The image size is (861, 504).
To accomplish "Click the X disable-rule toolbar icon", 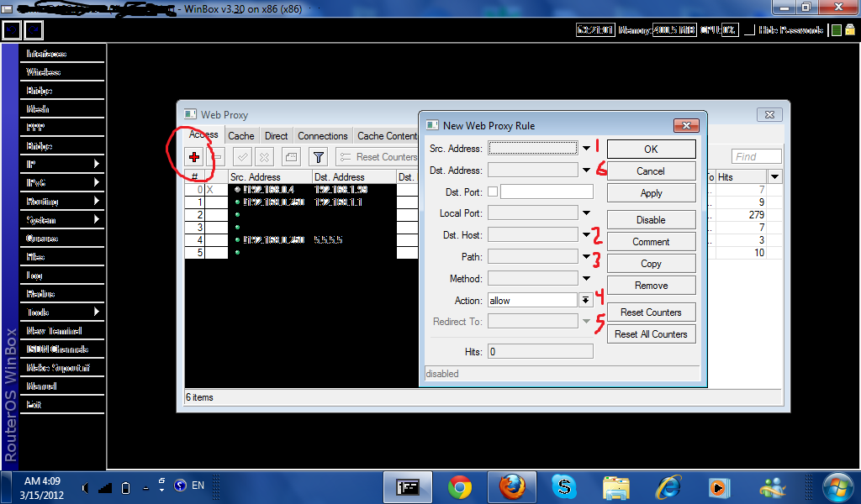I will pos(264,157).
